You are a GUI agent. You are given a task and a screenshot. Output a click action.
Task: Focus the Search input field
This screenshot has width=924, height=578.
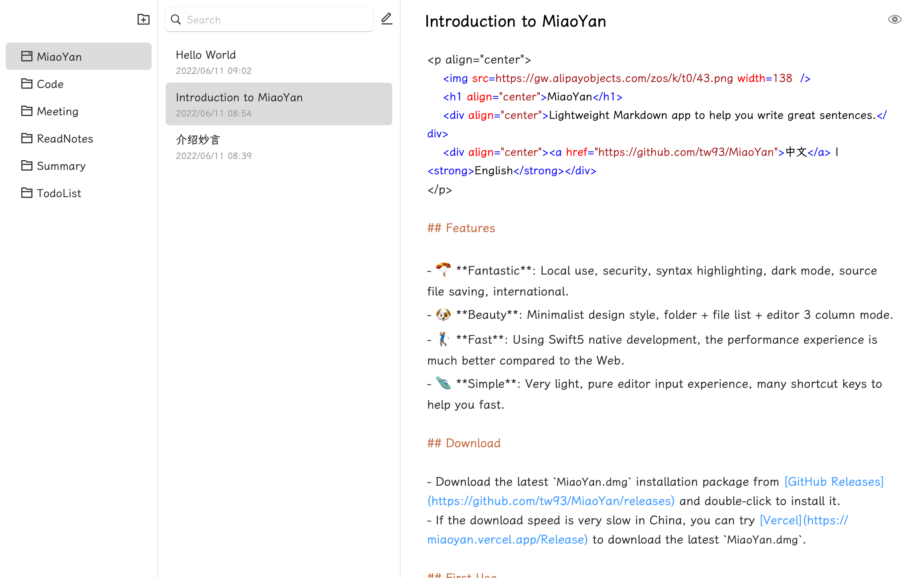(269, 19)
